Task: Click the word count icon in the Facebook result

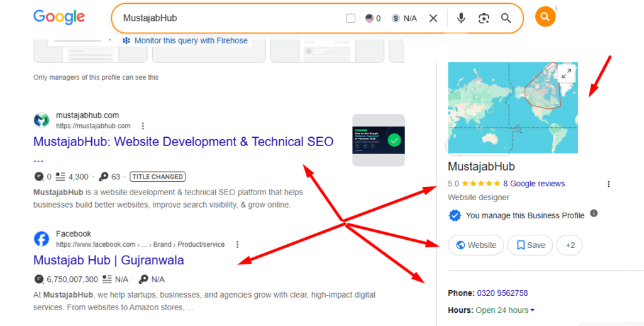Action: [x=107, y=279]
